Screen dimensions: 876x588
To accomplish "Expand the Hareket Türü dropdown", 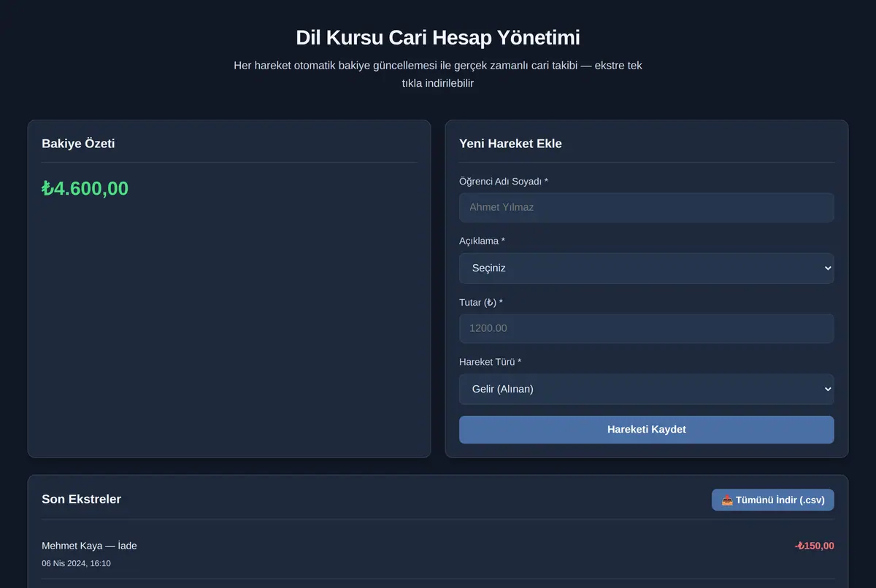I will [646, 389].
